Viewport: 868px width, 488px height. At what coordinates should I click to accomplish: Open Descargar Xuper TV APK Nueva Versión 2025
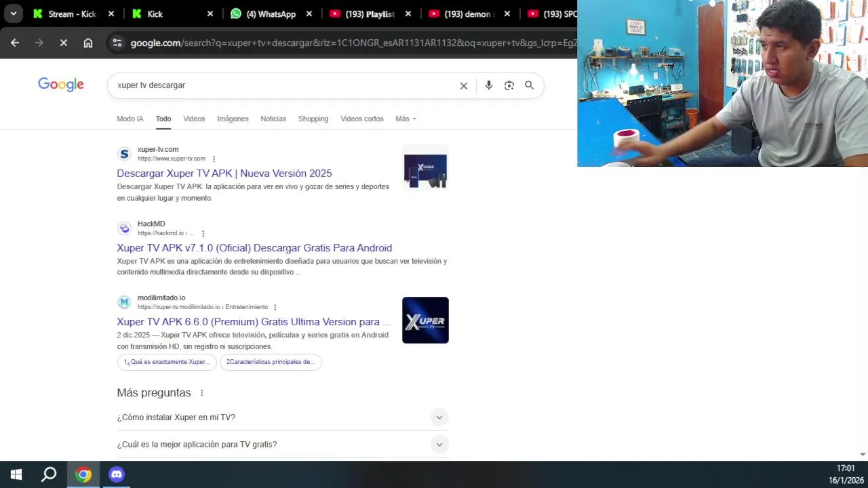click(224, 174)
